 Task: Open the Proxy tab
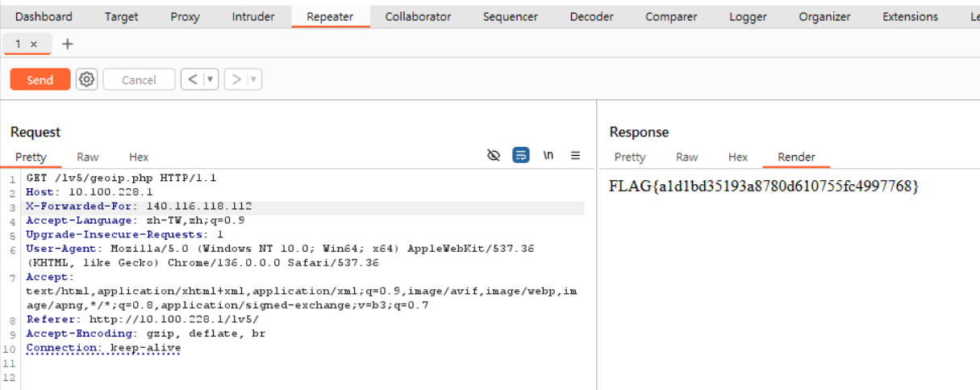[x=185, y=16]
